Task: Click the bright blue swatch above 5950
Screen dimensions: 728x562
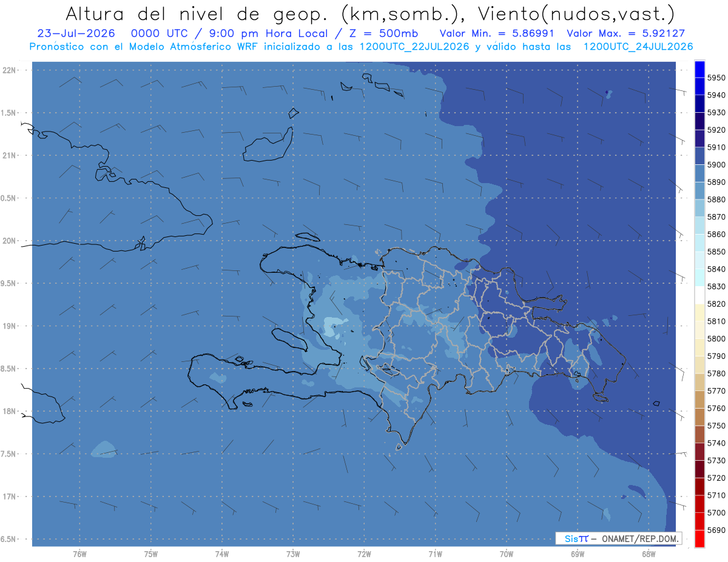Action: coord(699,68)
